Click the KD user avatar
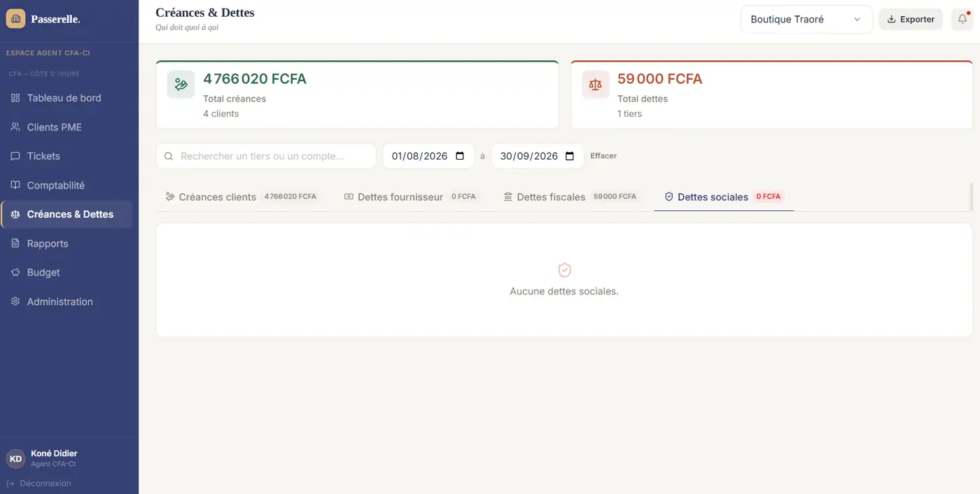The height and width of the screenshot is (494, 980). click(15, 458)
